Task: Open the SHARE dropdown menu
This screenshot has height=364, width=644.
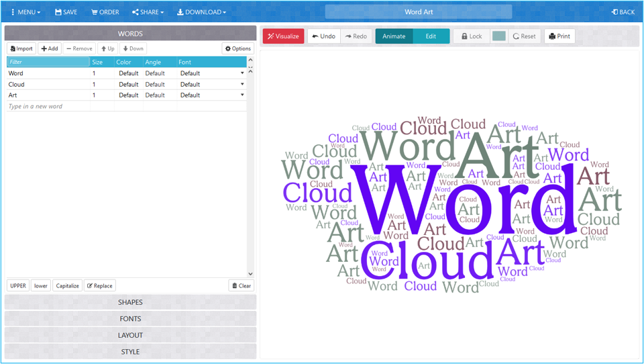Action: coord(148,12)
